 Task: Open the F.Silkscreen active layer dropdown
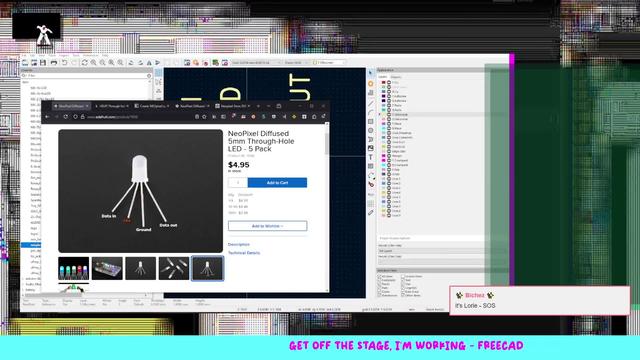pos(329,62)
